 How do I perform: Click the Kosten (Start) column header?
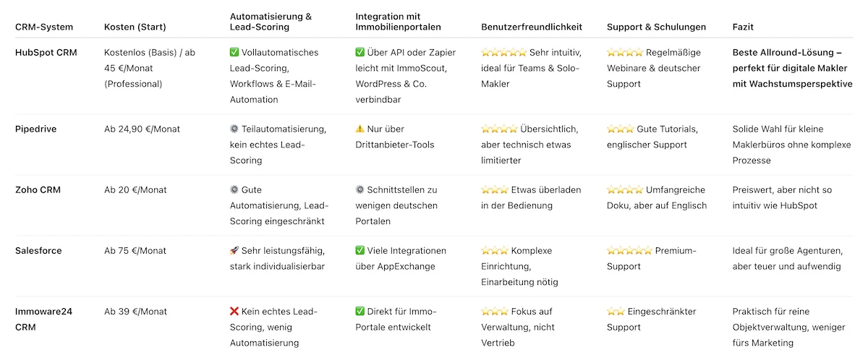(135, 27)
